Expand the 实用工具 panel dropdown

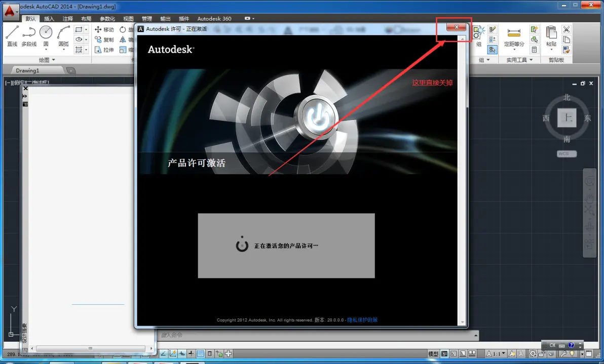[531, 60]
